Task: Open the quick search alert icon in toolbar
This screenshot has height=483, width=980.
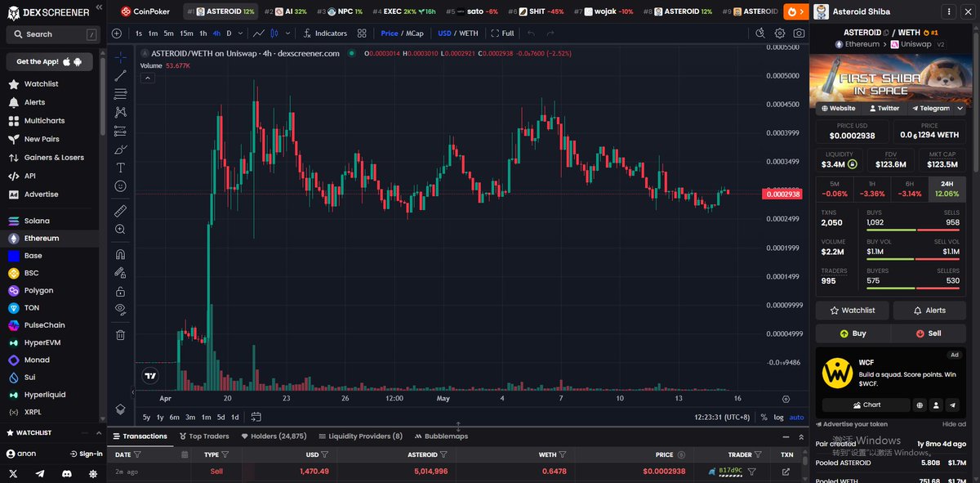Action: 760,34
